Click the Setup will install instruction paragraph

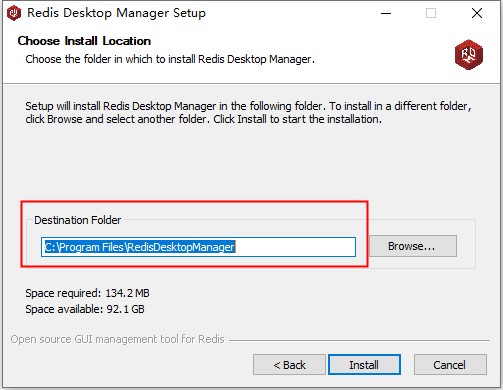248,113
